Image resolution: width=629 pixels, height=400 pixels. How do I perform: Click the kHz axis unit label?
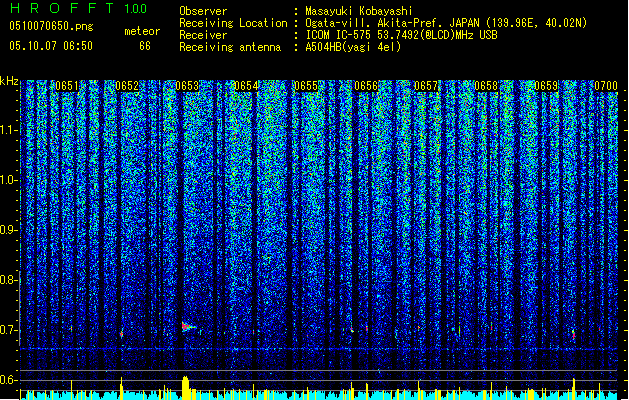pyautogui.click(x=9, y=81)
